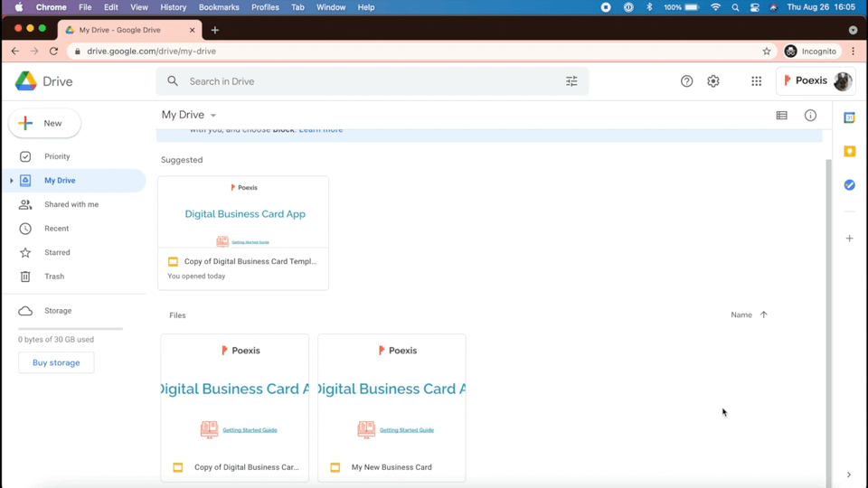Click the storage usage progress bar
The image size is (868, 488).
click(71, 329)
